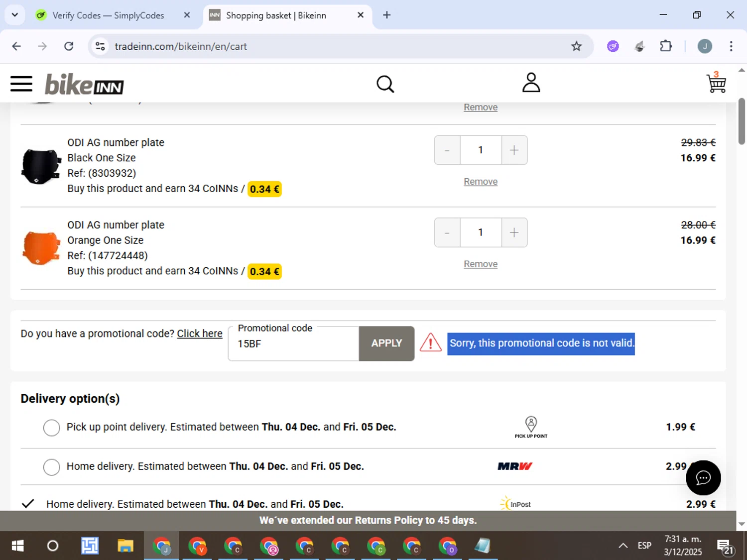Switch to the Chrome window with V profile
The image size is (747, 560).
tap(198, 546)
